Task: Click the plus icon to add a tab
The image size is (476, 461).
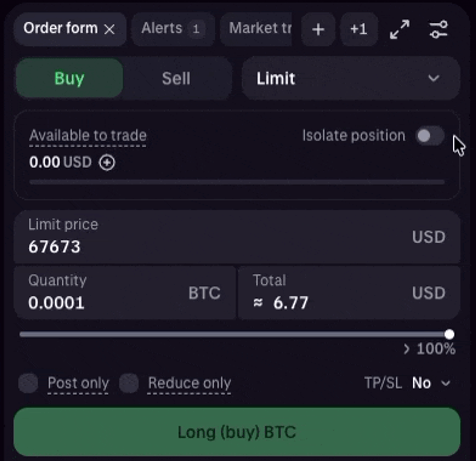Action: tap(318, 29)
